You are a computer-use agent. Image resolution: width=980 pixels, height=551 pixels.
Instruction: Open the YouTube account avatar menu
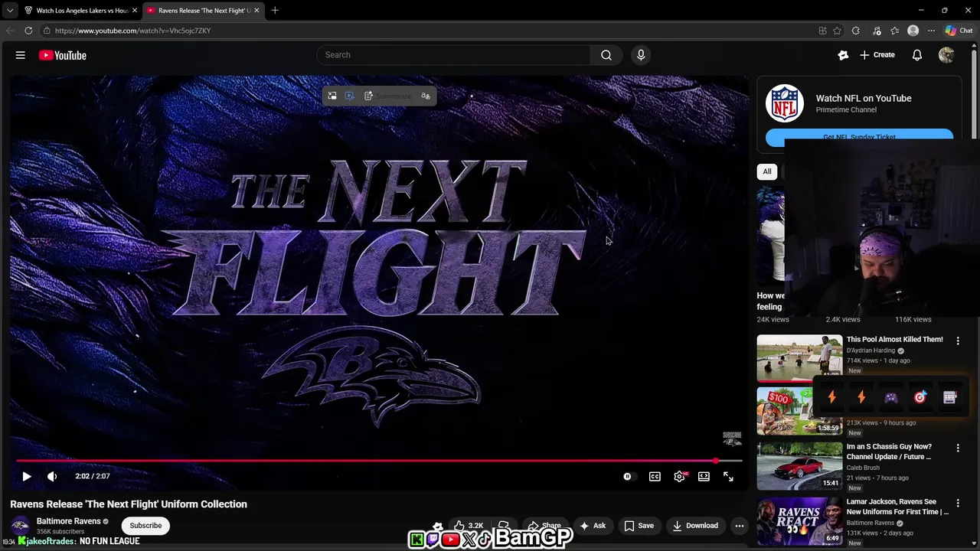tap(946, 55)
